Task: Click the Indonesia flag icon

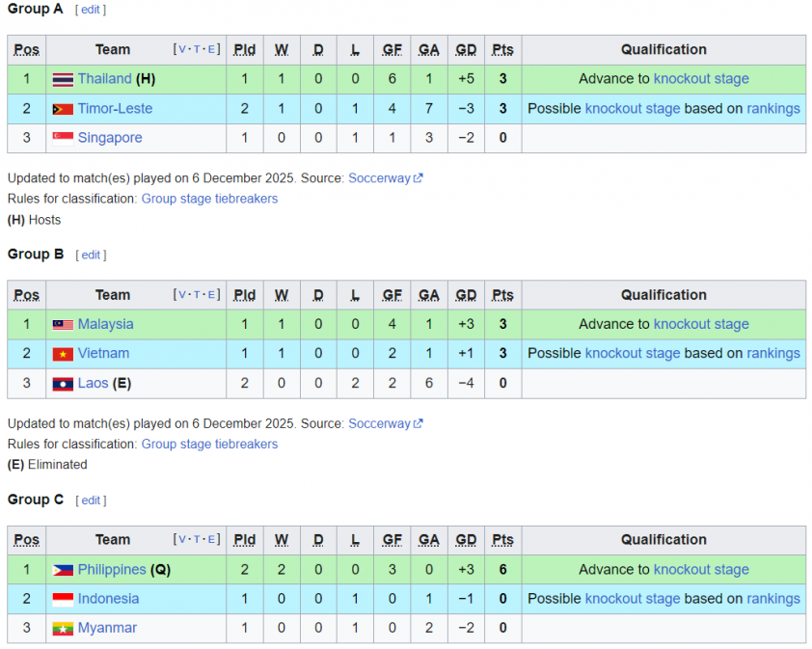Action: [x=63, y=599]
